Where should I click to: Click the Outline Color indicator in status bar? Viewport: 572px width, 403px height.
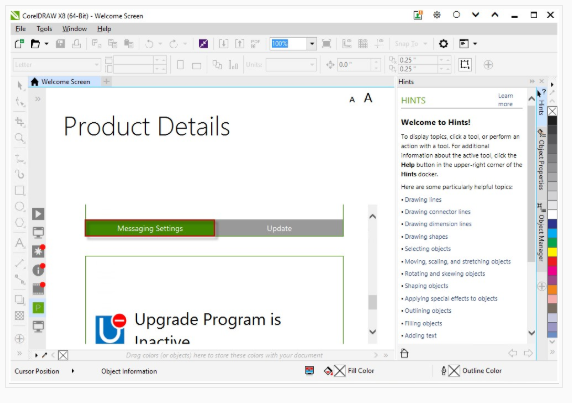[472, 371]
